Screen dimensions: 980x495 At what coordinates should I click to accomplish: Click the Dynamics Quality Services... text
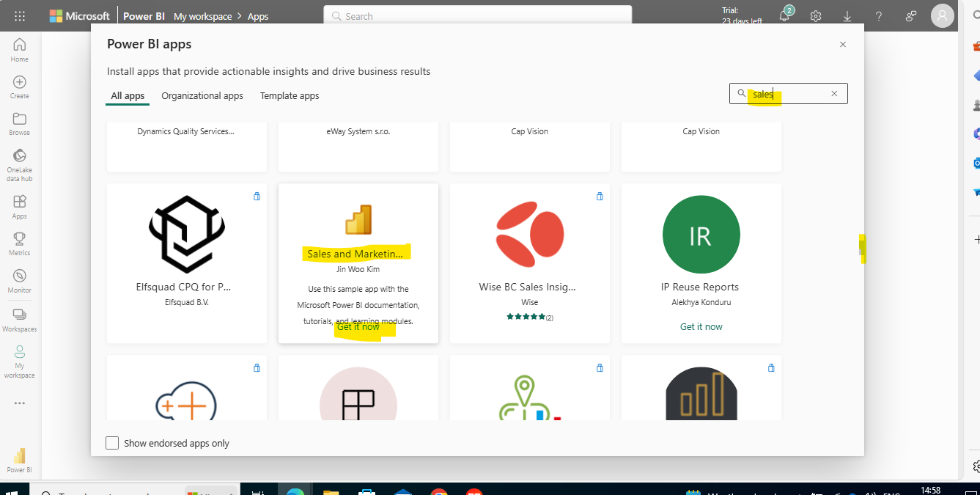pyautogui.click(x=186, y=132)
